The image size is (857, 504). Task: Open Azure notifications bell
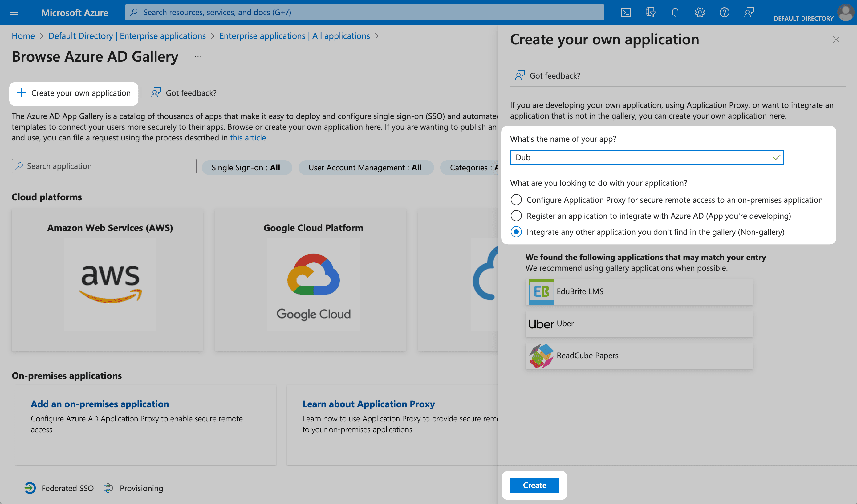pyautogui.click(x=675, y=12)
